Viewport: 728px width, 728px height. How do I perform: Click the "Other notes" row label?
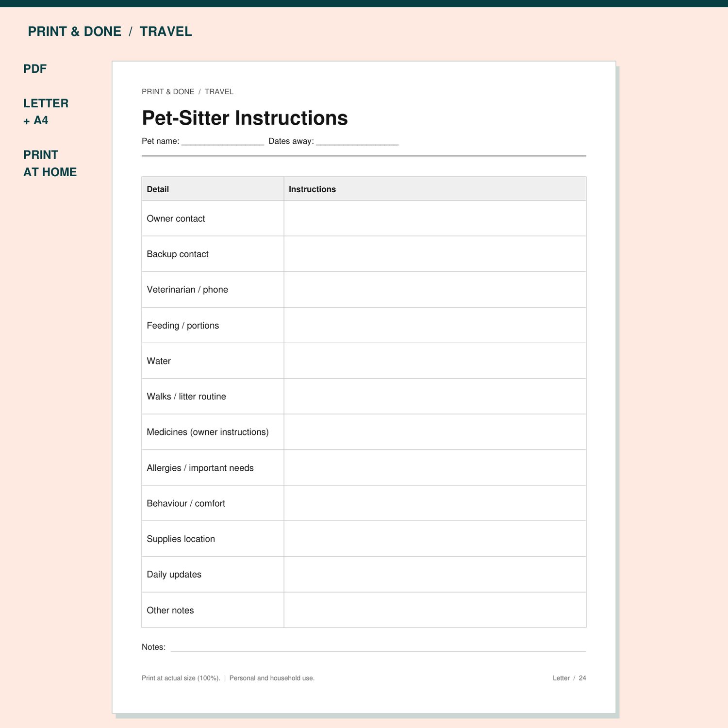coord(170,611)
